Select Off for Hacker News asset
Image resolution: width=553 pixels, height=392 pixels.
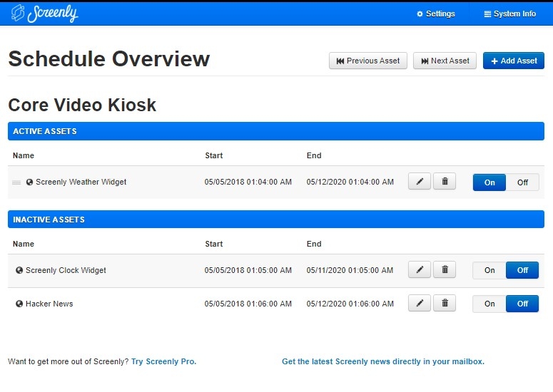tap(522, 304)
